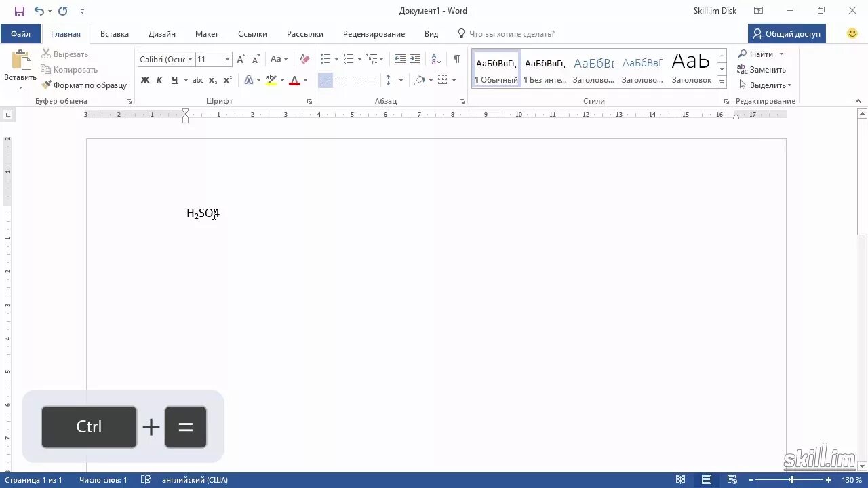Switch to Web Layout view in status bar

[732, 480]
